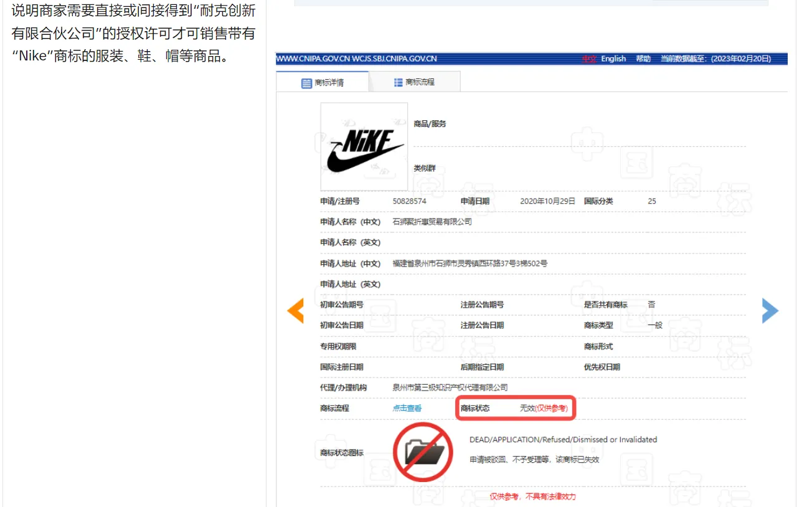Click international class value 25
The image size is (812, 507).
coord(652,201)
